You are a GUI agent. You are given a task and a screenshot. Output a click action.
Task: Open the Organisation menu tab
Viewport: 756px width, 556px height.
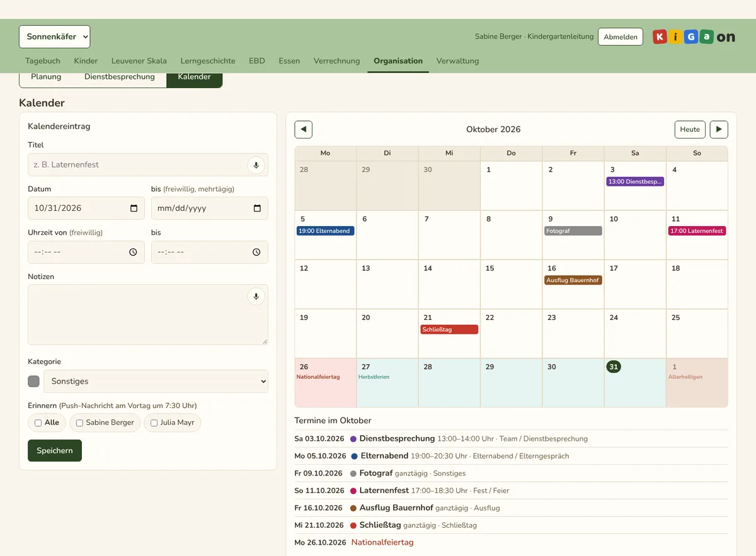pyautogui.click(x=398, y=61)
